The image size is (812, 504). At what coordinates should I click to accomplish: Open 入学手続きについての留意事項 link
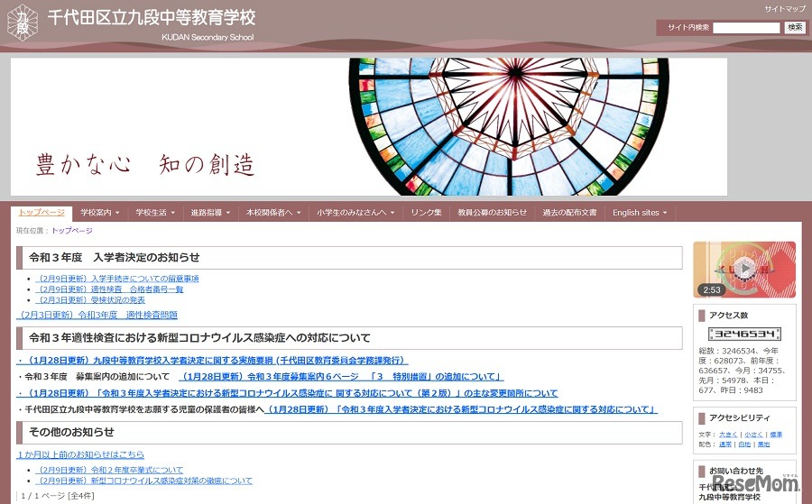click(117, 279)
